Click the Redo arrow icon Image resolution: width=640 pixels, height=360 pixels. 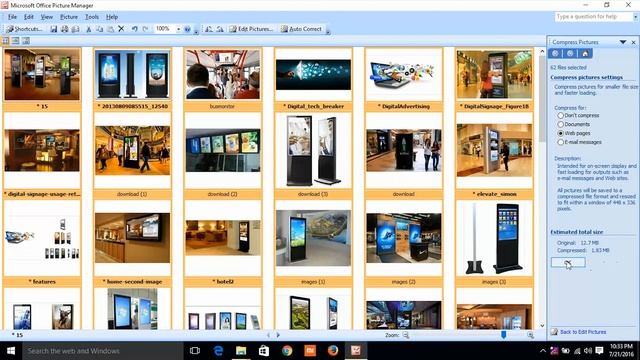[145, 29]
